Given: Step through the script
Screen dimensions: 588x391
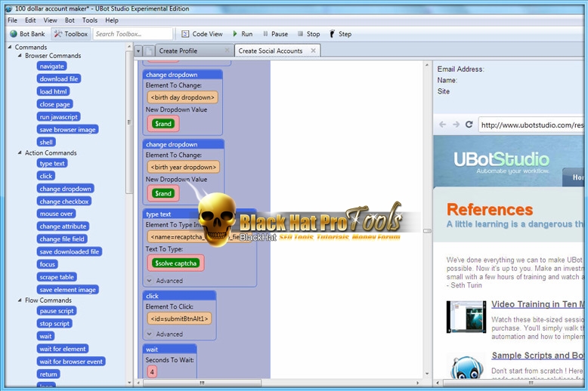Looking at the screenshot, I should click(x=341, y=34).
